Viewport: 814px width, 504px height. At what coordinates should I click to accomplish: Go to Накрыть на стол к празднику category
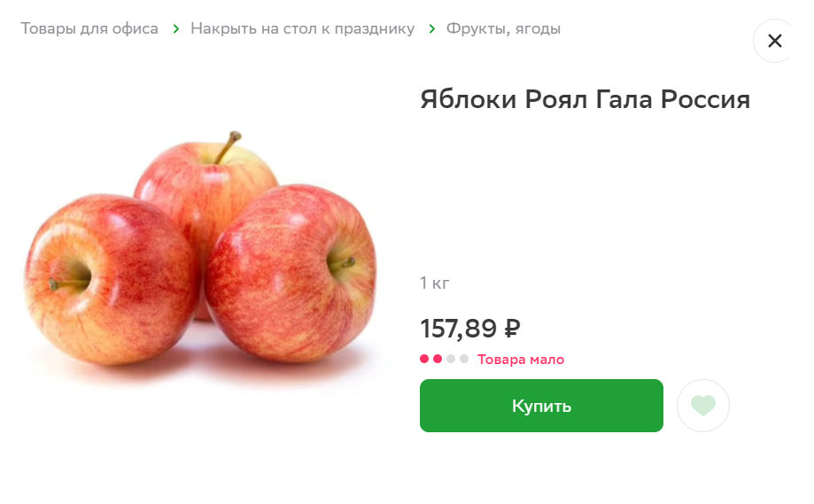pos(303,28)
